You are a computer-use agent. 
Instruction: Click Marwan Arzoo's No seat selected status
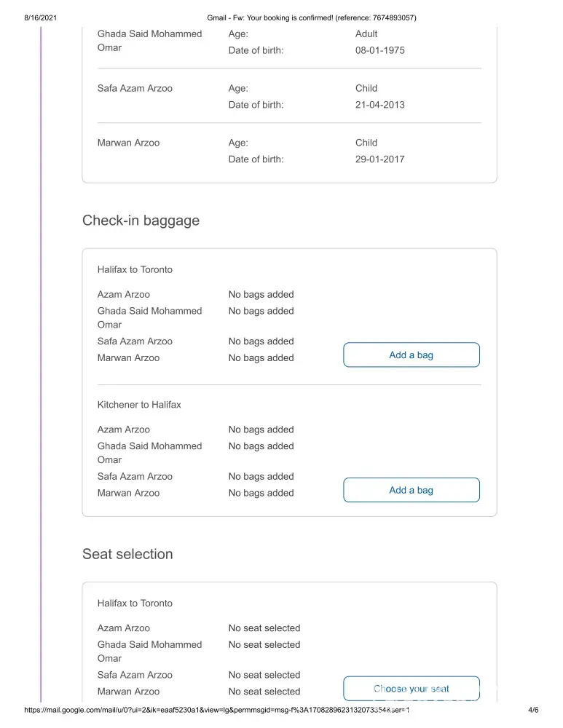point(264,692)
